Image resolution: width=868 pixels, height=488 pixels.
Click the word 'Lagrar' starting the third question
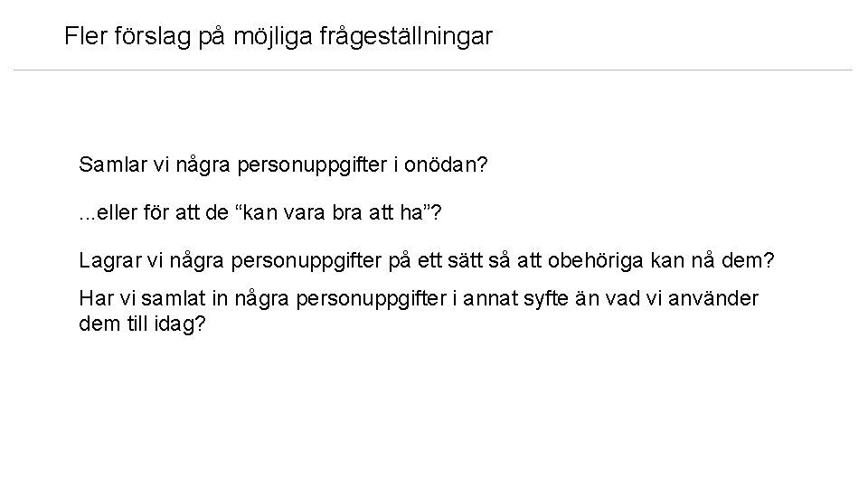point(107,261)
